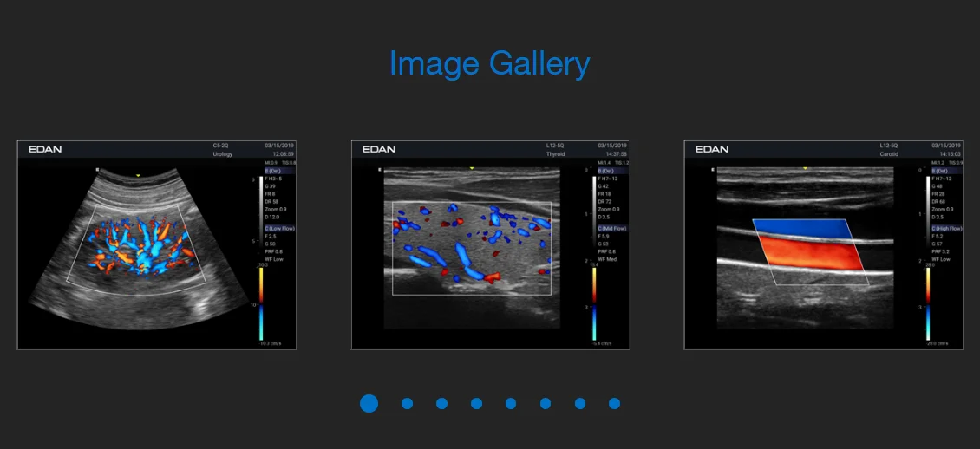
Task: Open the seventh gallery slide dot
Action: [580, 403]
